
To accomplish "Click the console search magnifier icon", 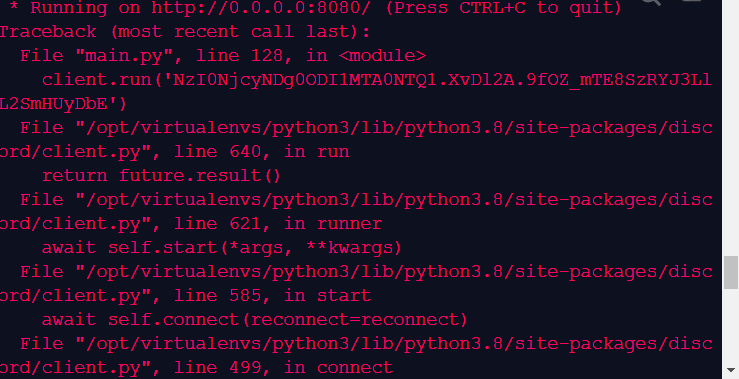I will [653, 2].
